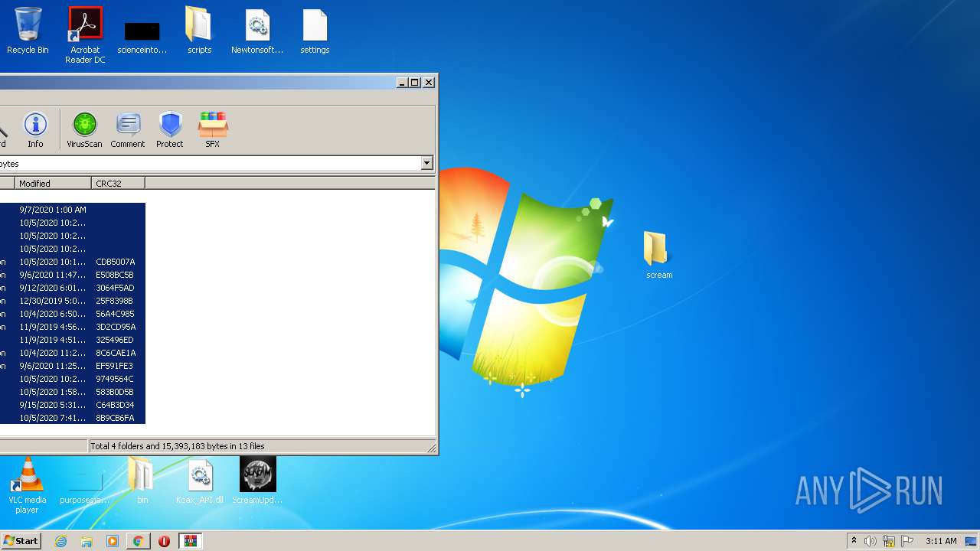Viewport: 980px width, 551px height.
Task: Open the volume control in tray
Action: (871, 541)
